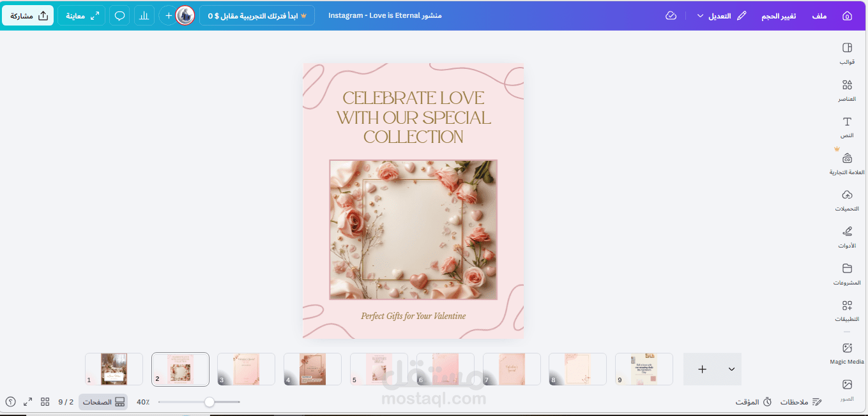Screen dimensions: 868x416
Task: Open the العناصر (Elements) sidebar panel
Action: point(847,91)
